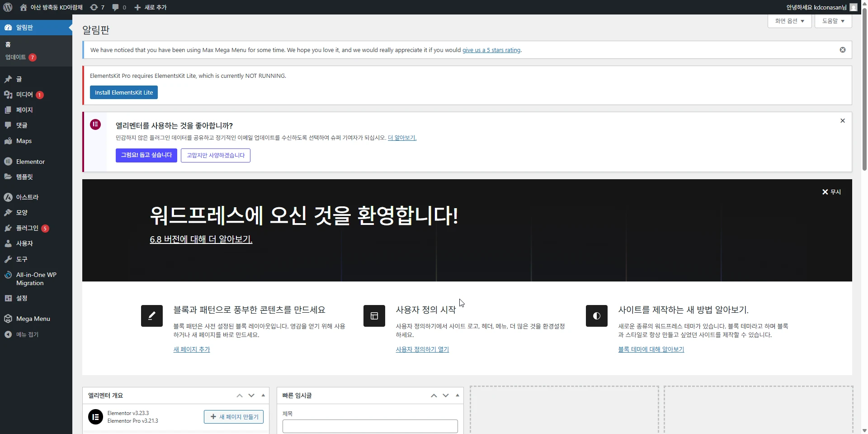
Task: Dismiss the welcome panel with 무시
Action: coord(831,192)
